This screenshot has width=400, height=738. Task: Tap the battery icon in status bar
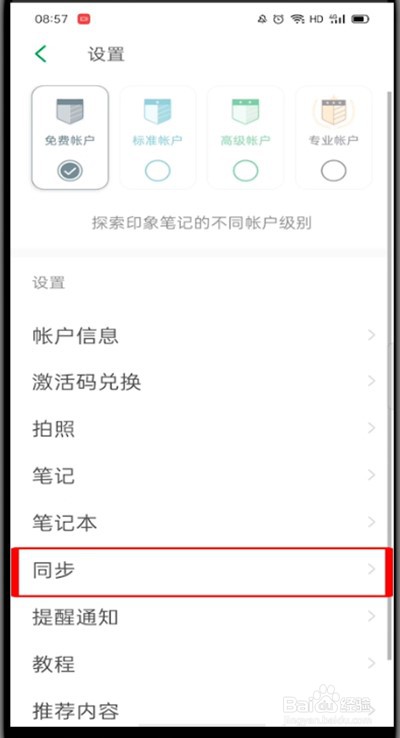pos(360,19)
